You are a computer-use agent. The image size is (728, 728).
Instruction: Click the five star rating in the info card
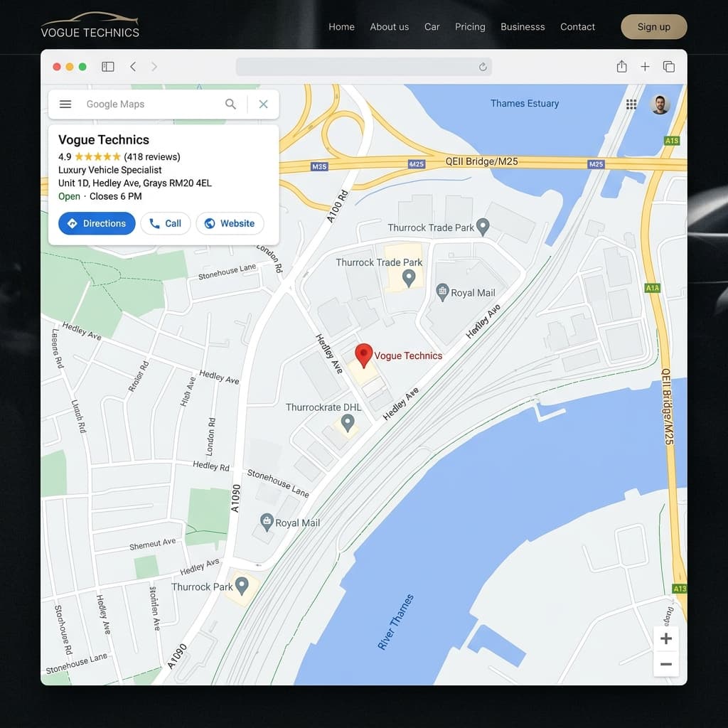click(x=97, y=156)
